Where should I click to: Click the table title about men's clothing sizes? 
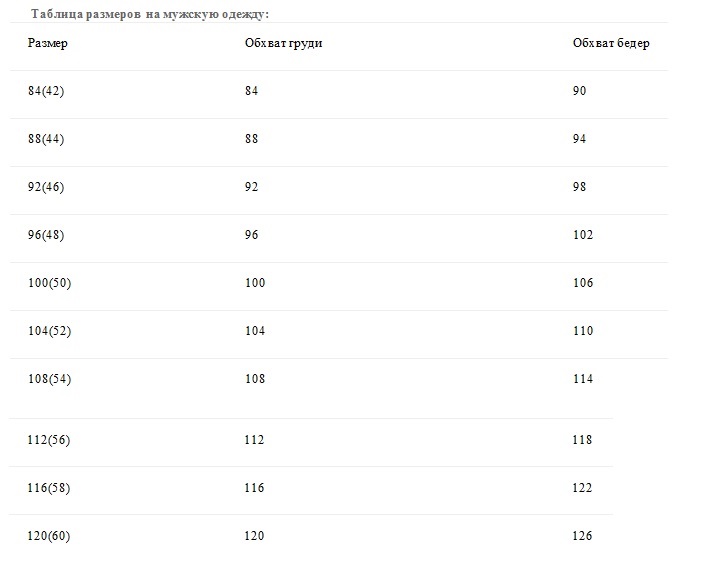[x=150, y=14]
